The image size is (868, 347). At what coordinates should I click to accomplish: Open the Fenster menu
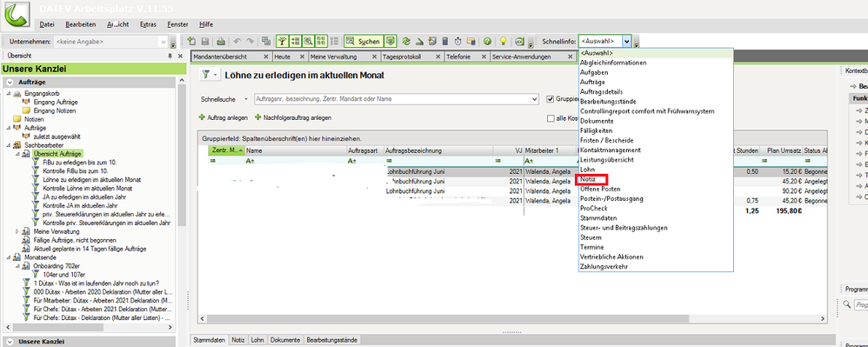click(x=177, y=24)
